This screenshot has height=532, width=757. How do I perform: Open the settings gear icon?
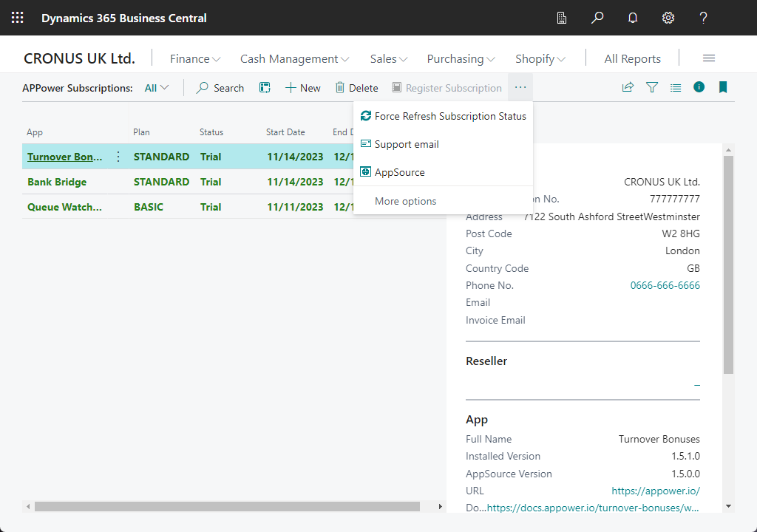[x=668, y=18]
